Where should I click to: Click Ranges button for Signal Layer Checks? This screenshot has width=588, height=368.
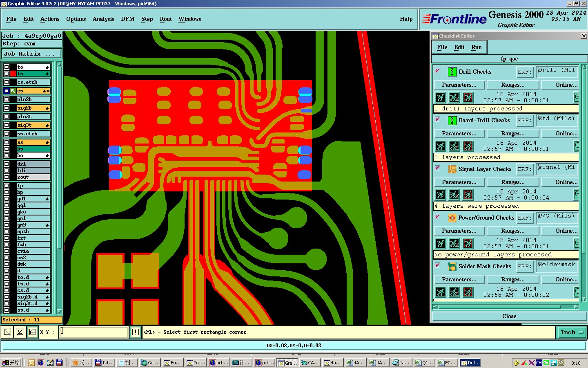pyautogui.click(x=513, y=182)
